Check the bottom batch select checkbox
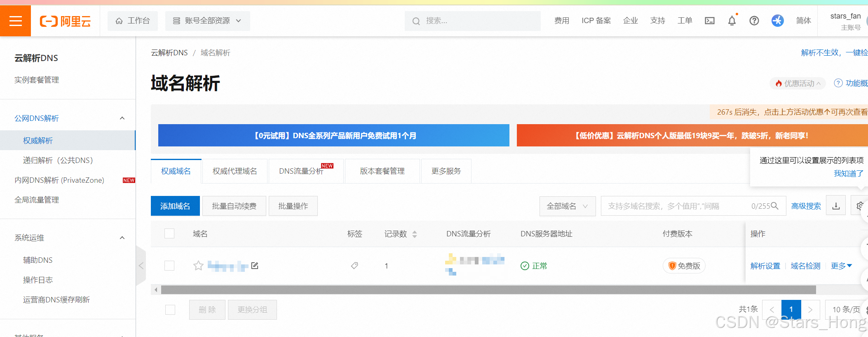 click(x=170, y=310)
